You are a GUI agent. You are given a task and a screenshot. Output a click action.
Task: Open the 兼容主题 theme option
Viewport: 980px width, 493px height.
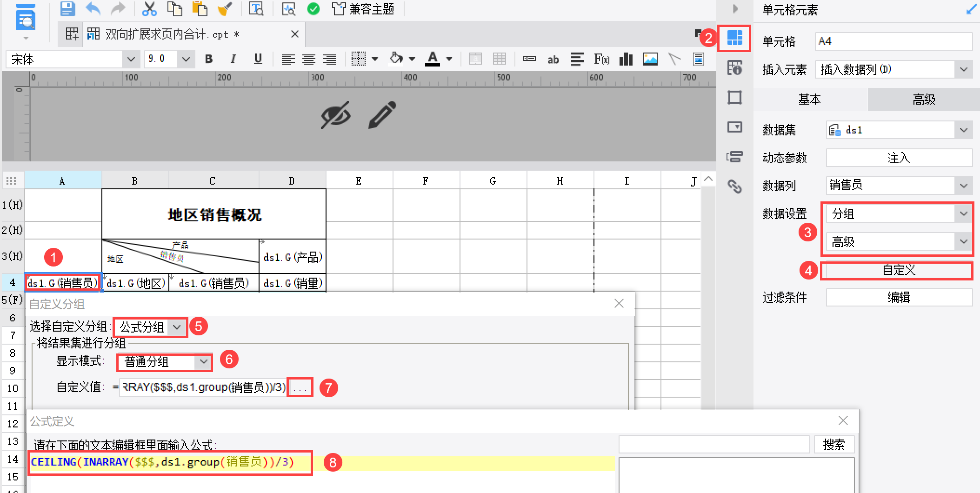tap(363, 9)
